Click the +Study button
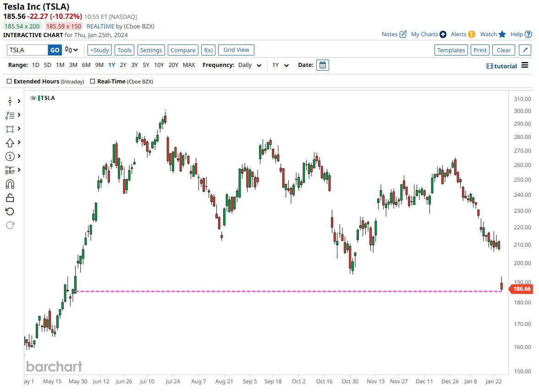The height and width of the screenshot is (392, 539). [99, 50]
